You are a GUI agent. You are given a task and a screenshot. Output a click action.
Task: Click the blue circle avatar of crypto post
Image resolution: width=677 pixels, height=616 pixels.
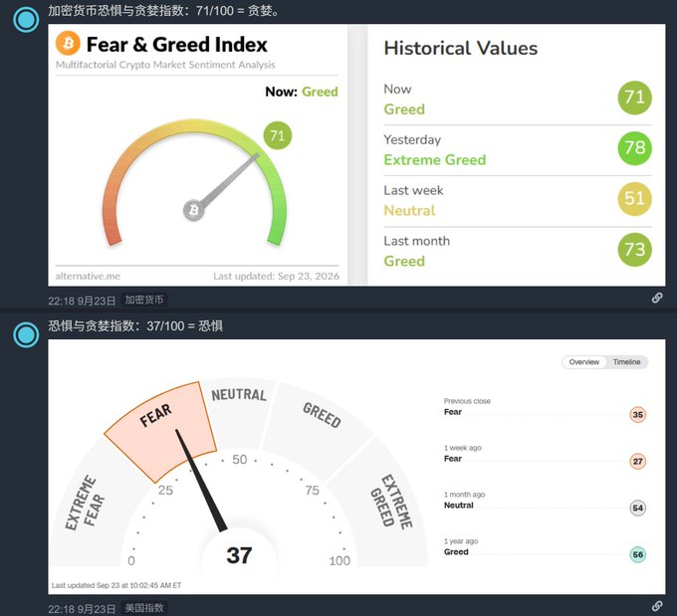tap(26, 20)
